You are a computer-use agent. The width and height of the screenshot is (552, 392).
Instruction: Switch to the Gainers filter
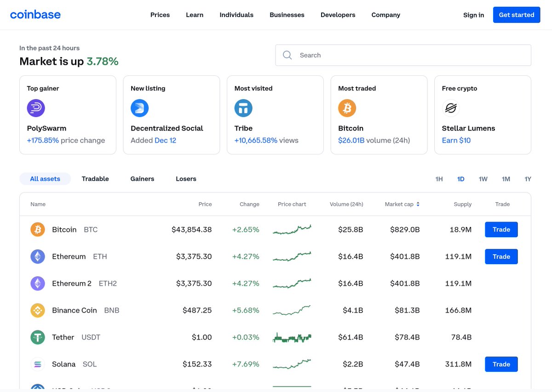142,178
